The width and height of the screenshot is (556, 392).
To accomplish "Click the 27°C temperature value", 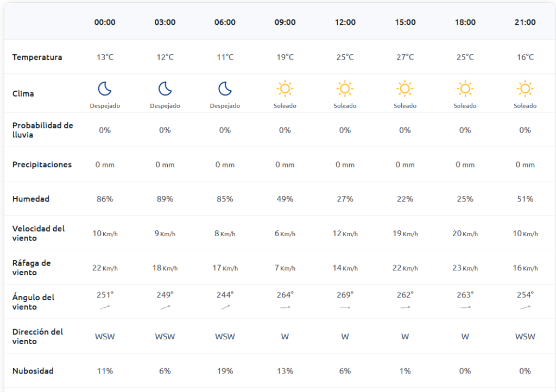I will [405, 57].
